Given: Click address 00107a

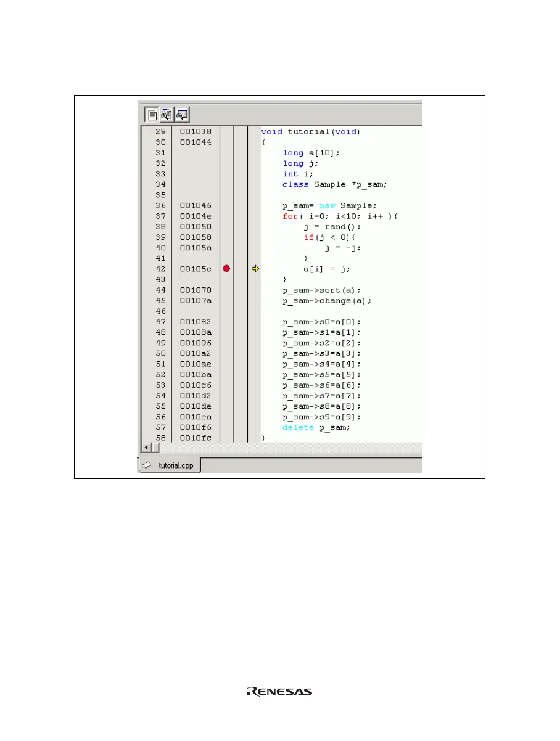Looking at the screenshot, I should pos(196,301).
